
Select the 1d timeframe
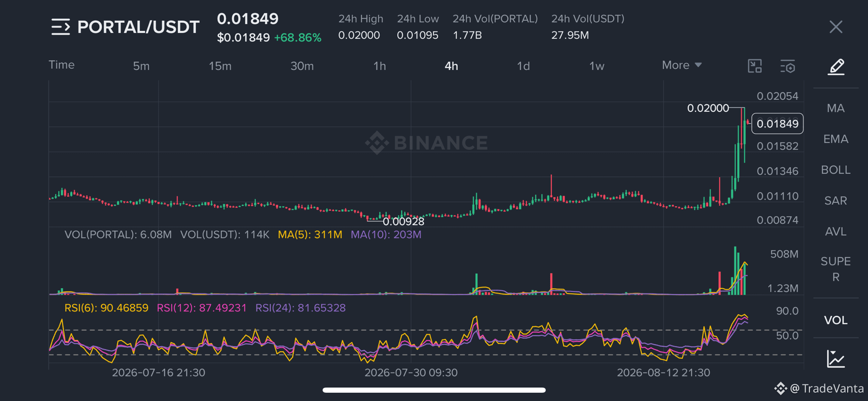524,66
